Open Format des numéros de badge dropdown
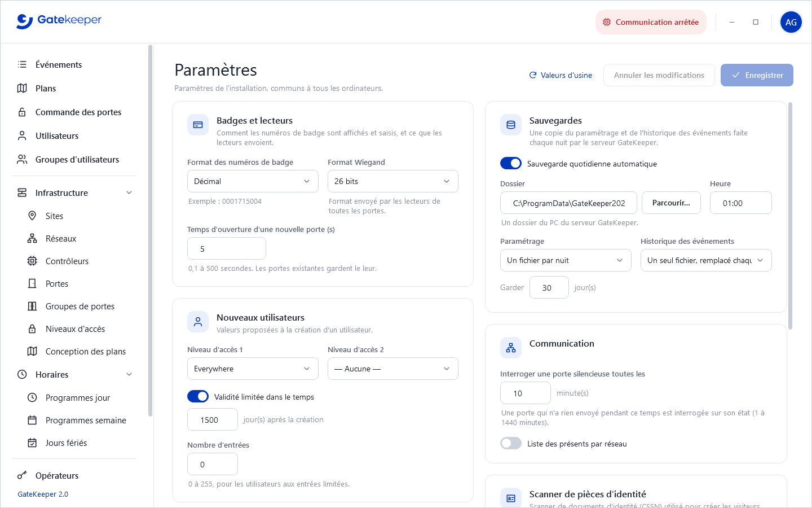812x508 pixels. point(253,181)
